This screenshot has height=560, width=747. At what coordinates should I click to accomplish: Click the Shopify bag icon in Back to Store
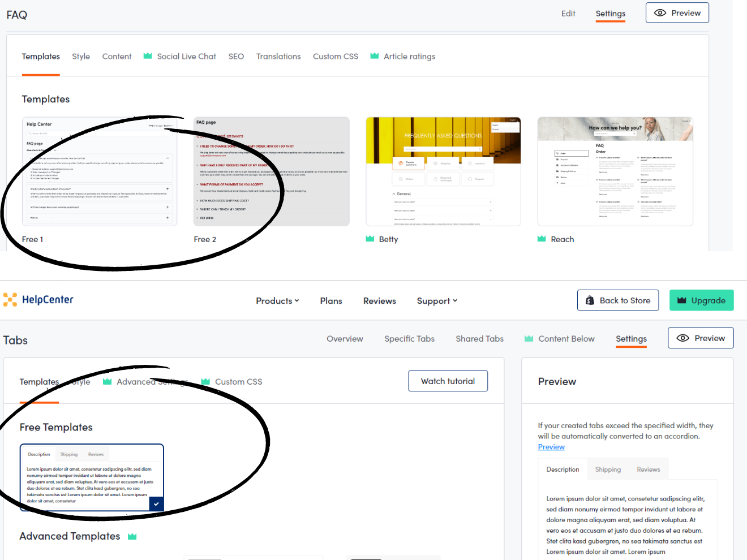[590, 300]
